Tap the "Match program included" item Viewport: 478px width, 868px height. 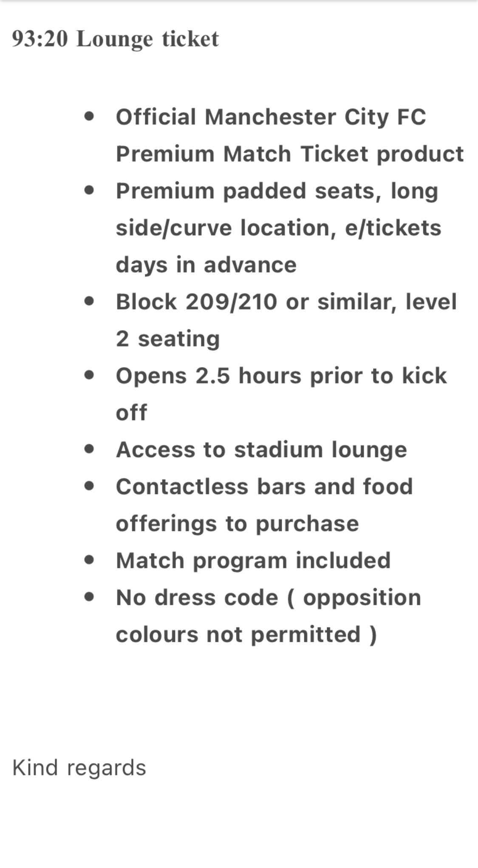[253, 560]
